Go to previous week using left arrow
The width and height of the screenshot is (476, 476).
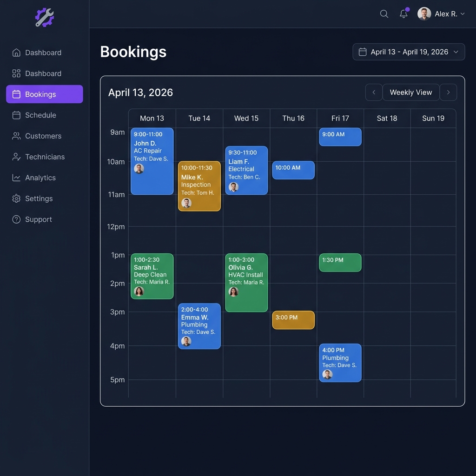point(374,93)
